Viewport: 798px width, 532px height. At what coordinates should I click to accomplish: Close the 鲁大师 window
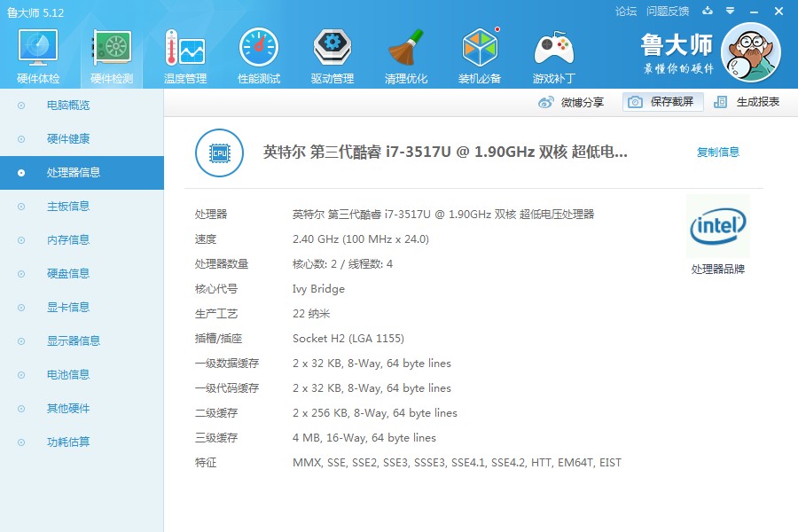pos(778,12)
